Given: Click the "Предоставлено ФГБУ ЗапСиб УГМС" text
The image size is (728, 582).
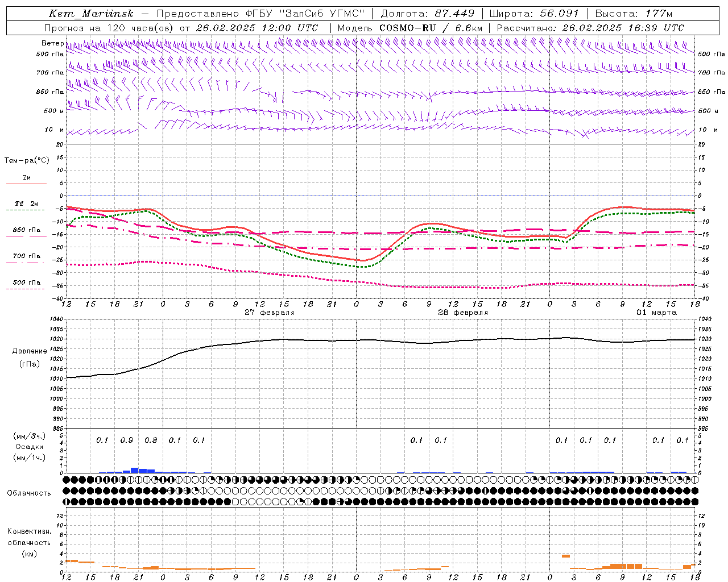Looking at the screenshot, I should [x=260, y=14].
